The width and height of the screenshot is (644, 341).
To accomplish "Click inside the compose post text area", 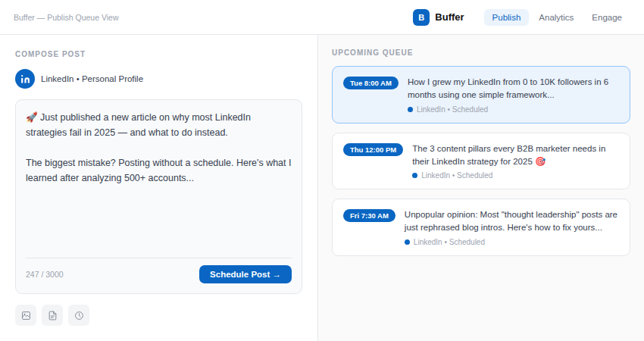I will click(x=158, y=197).
